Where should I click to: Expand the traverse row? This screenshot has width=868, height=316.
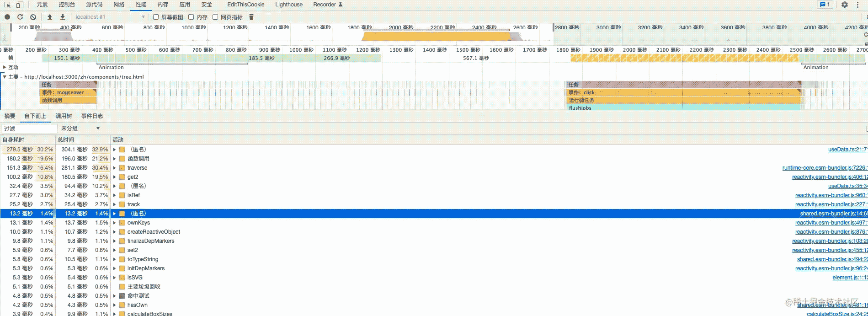pos(114,168)
